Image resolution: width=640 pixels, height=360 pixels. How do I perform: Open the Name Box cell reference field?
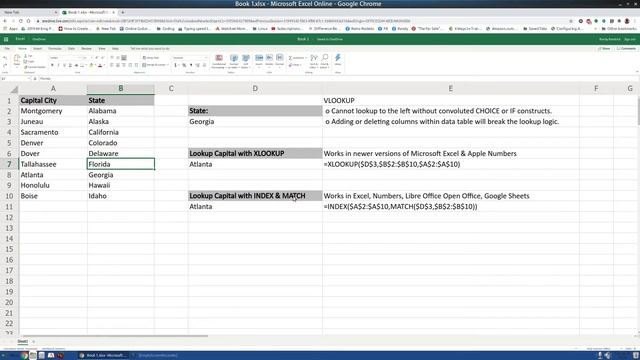pos(16,78)
